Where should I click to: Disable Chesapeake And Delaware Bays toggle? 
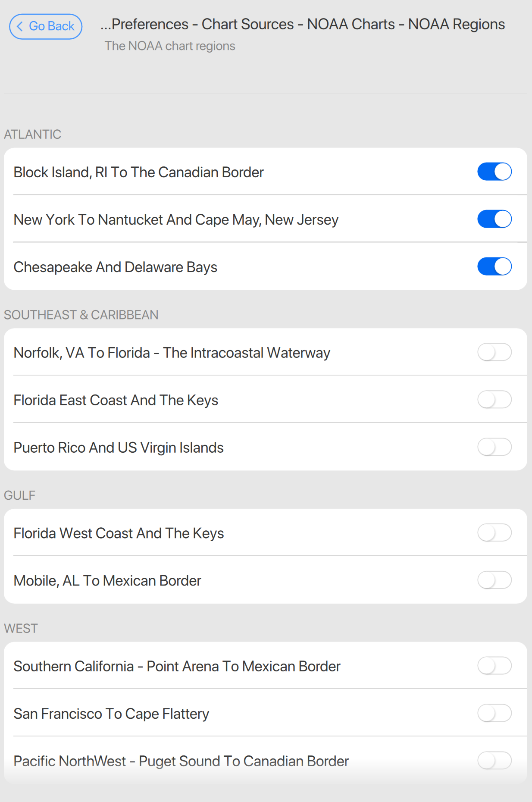pos(494,266)
